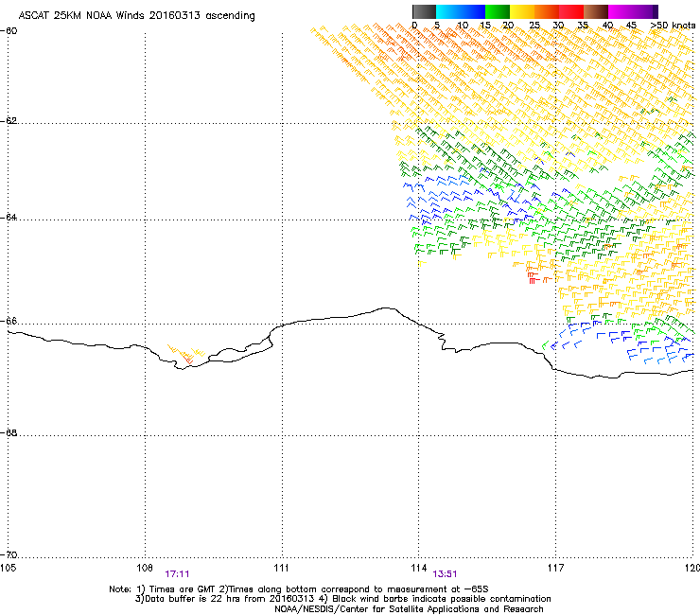Click the dark purple >50 knots swatch
Image resolution: width=700 pixels, height=615 pixels.
[656, 11]
